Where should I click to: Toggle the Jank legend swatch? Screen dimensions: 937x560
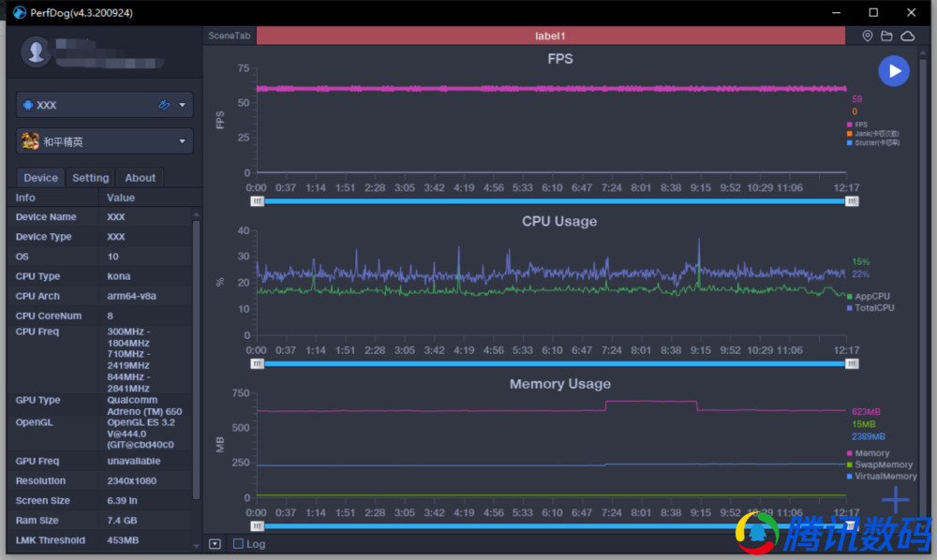coord(849,134)
